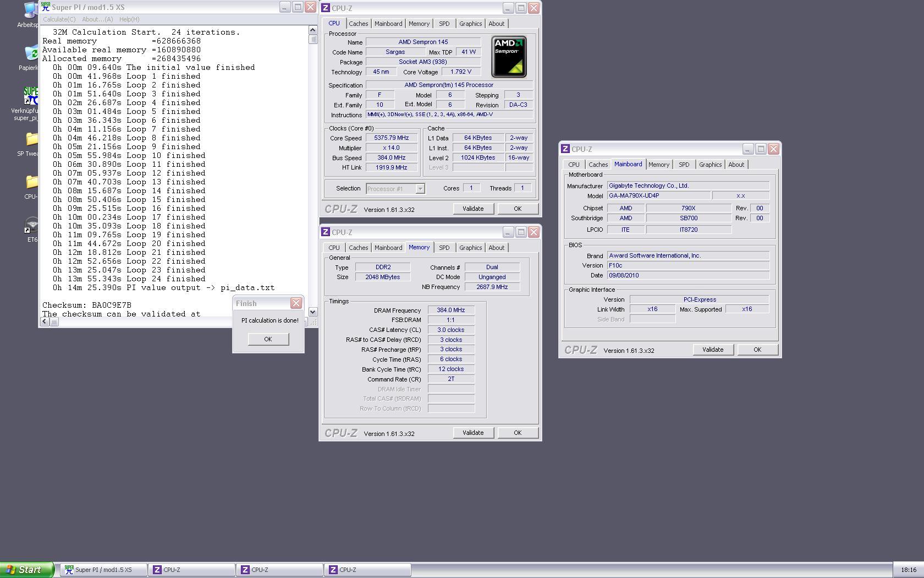Open CPU tab in the Mainboard CPU-Z window

574,165
